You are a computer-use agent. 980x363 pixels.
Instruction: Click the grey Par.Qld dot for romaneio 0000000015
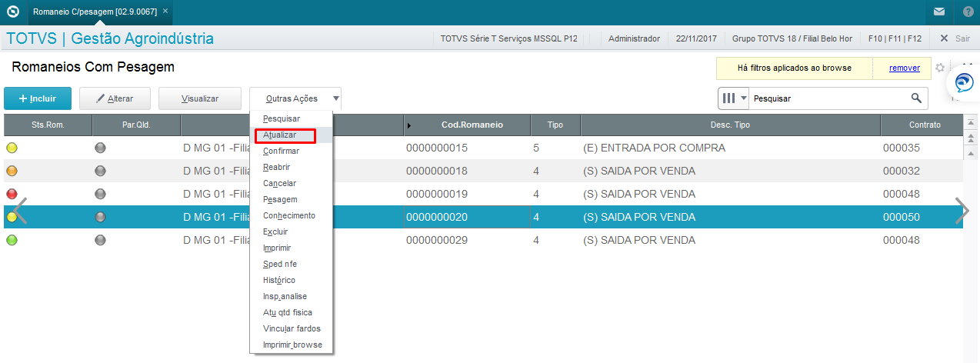tap(100, 148)
